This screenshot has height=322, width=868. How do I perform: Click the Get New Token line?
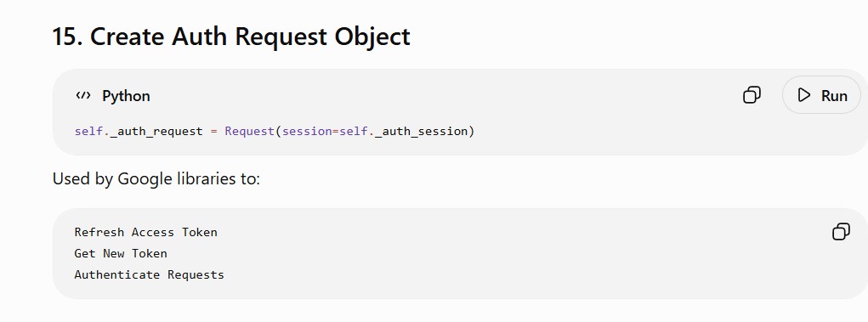(121, 253)
